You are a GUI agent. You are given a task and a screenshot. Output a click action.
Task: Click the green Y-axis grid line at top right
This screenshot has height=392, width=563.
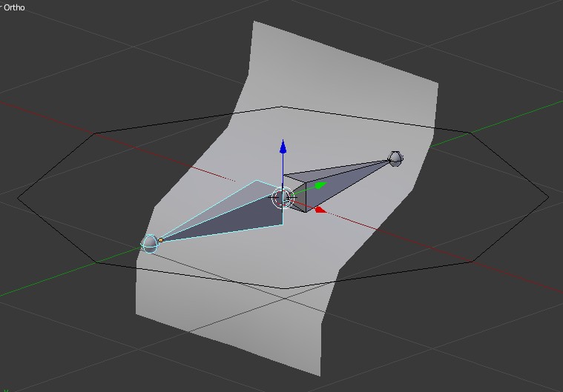(519, 116)
